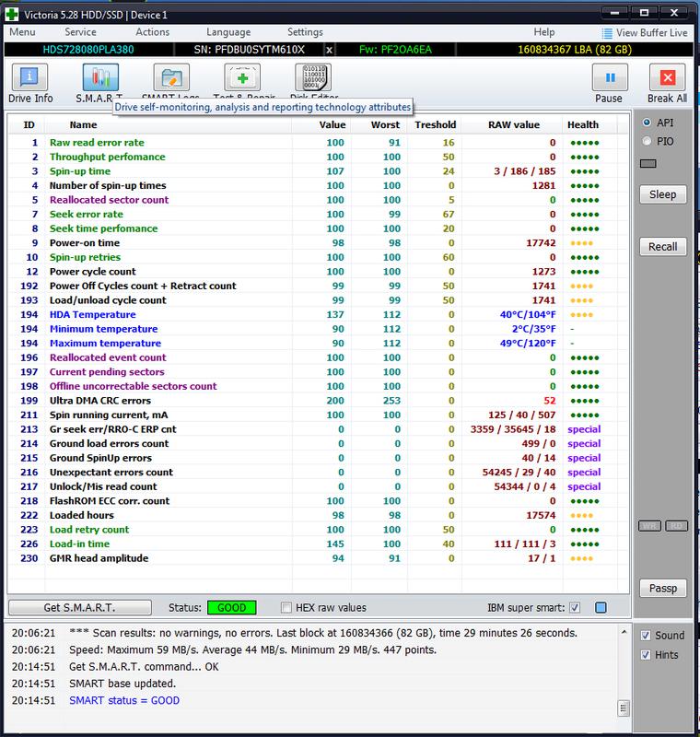
Task: Open SMART Logs from the toolbar
Action: (170, 77)
